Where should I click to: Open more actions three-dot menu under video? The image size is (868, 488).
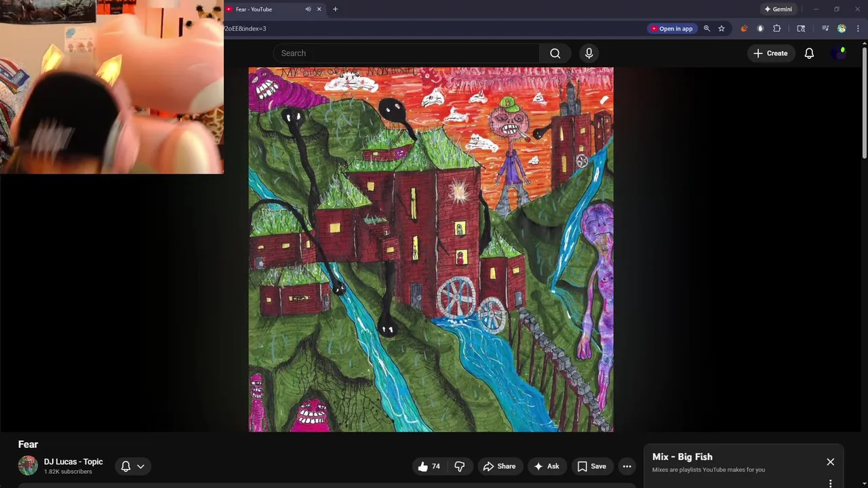click(627, 466)
